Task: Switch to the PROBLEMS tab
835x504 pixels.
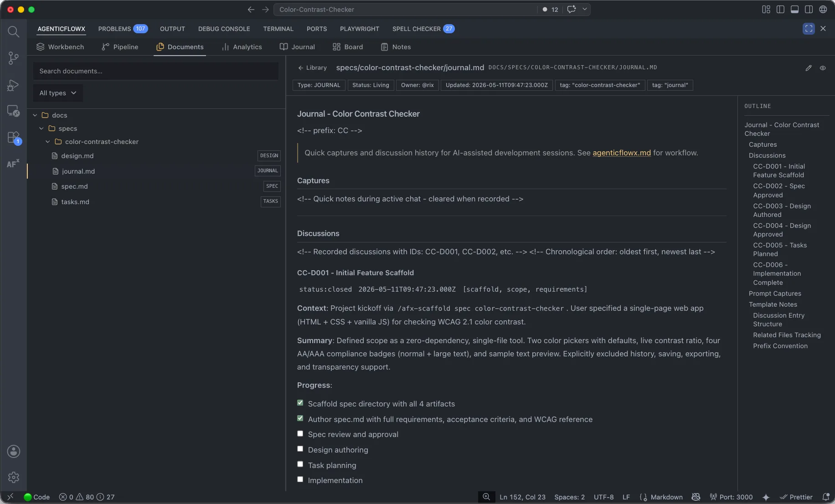Action: pyautogui.click(x=123, y=29)
